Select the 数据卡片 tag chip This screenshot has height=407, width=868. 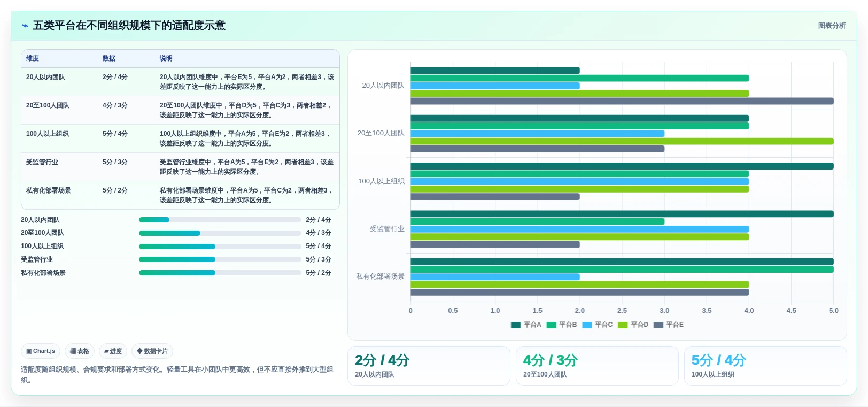[152, 351]
